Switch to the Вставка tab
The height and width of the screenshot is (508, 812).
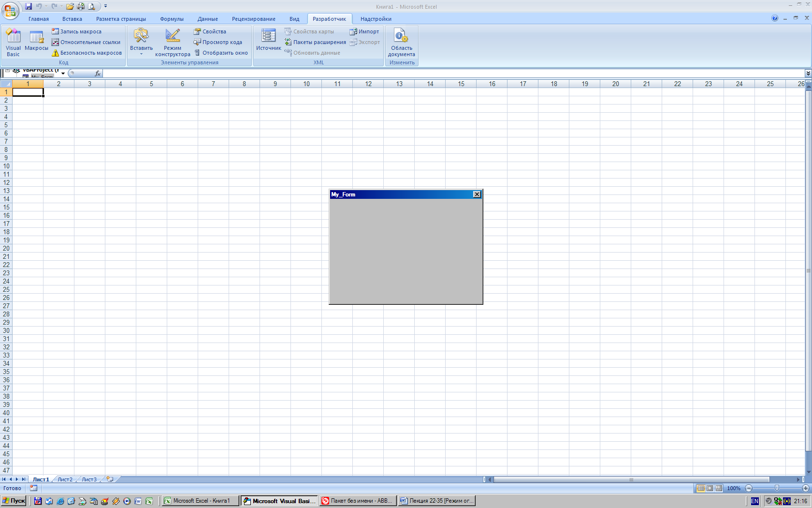click(x=72, y=19)
